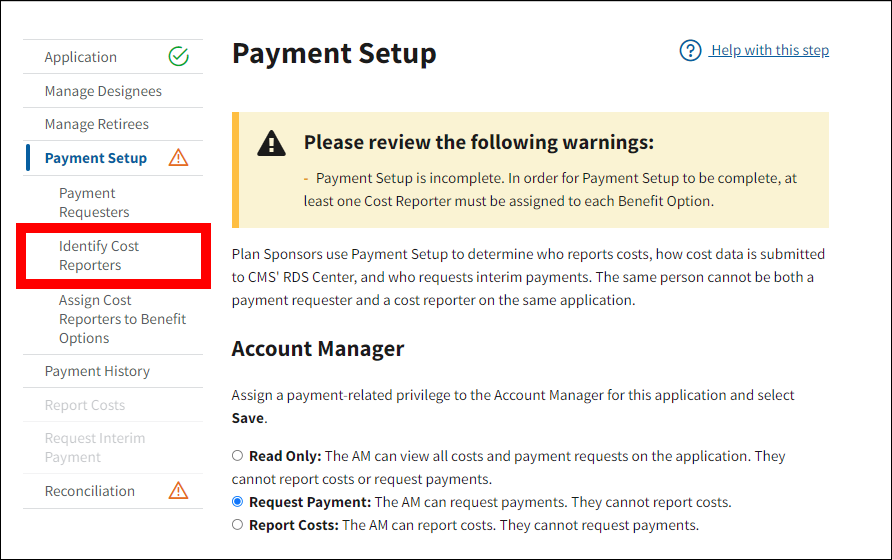Select the Read Only radio button
The image size is (892, 560).
click(x=237, y=456)
